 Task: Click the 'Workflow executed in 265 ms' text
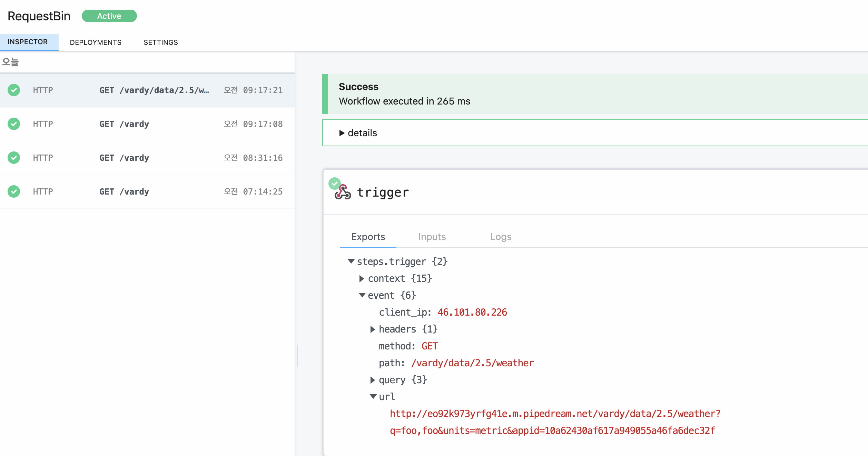(404, 101)
